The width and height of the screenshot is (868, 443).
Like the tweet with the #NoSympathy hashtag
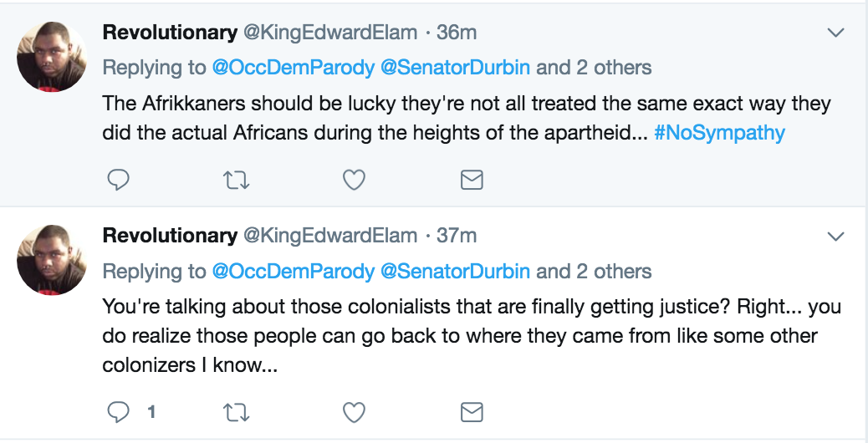click(x=355, y=180)
